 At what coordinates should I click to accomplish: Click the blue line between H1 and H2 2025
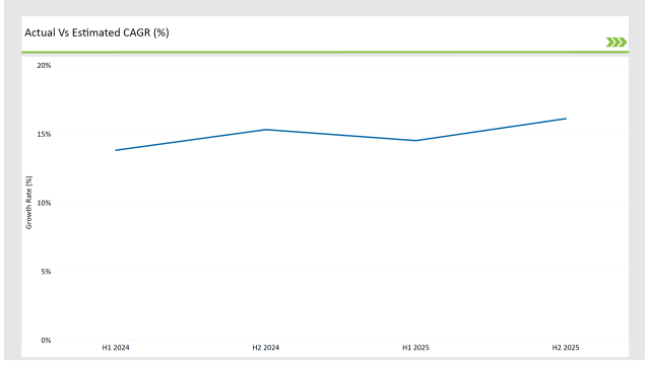pyautogui.click(x=491, y=130)
